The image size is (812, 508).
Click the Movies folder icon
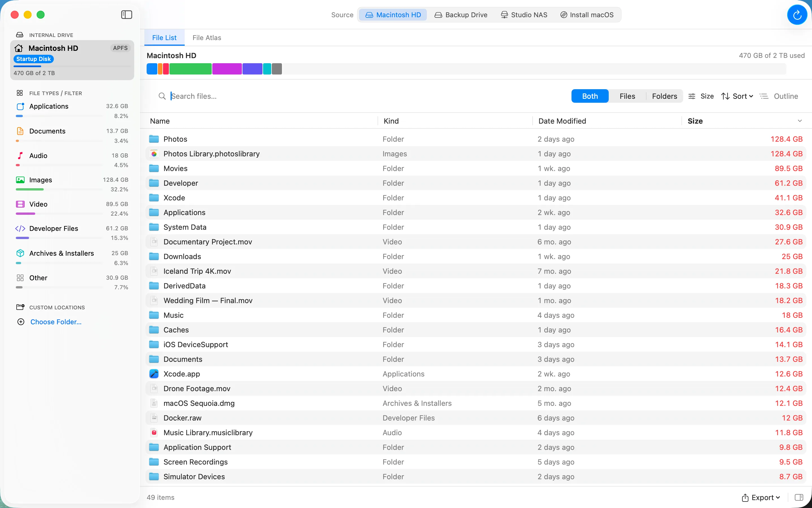(154, 168)
